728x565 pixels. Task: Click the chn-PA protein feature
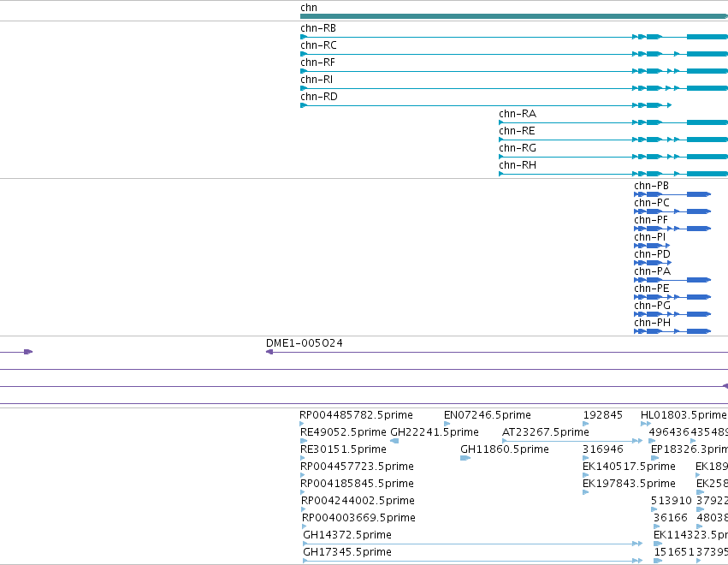[x=672, y=280]
